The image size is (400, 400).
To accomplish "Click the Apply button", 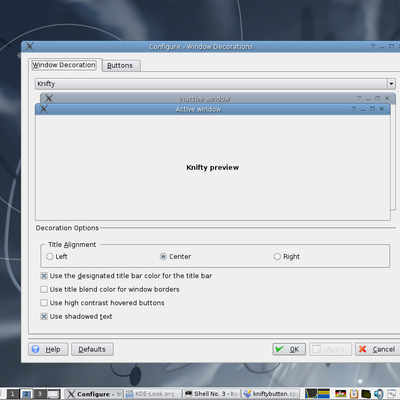I will 330,349.
